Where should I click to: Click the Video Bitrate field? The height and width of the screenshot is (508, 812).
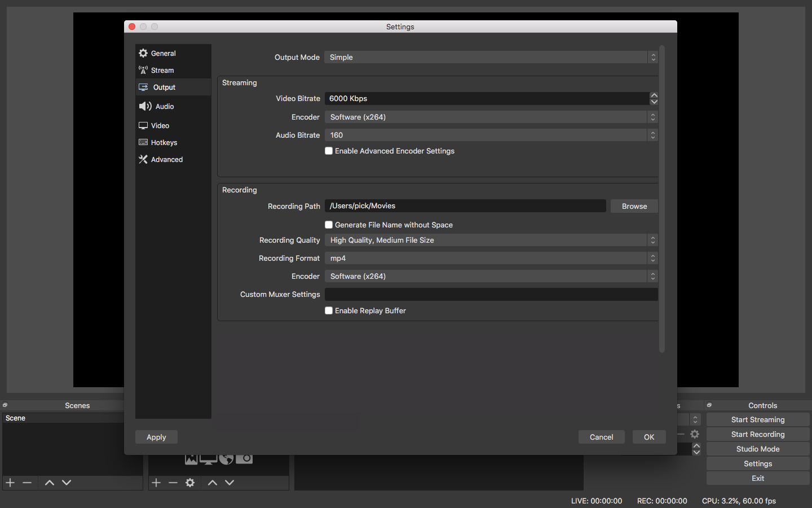pos(487,98)
